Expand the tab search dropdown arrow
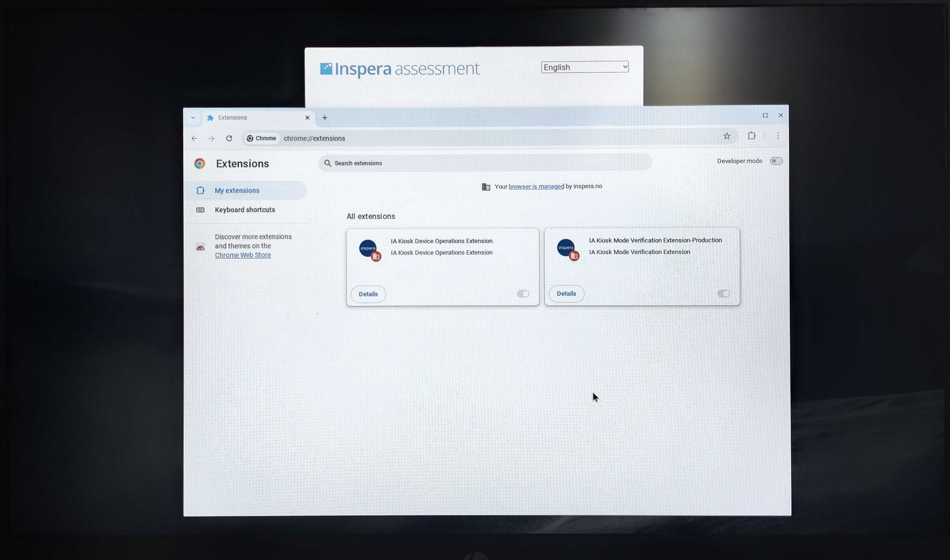Image resolution: width=950 pixels, height=560 pixels. click(x=193, y=118)
